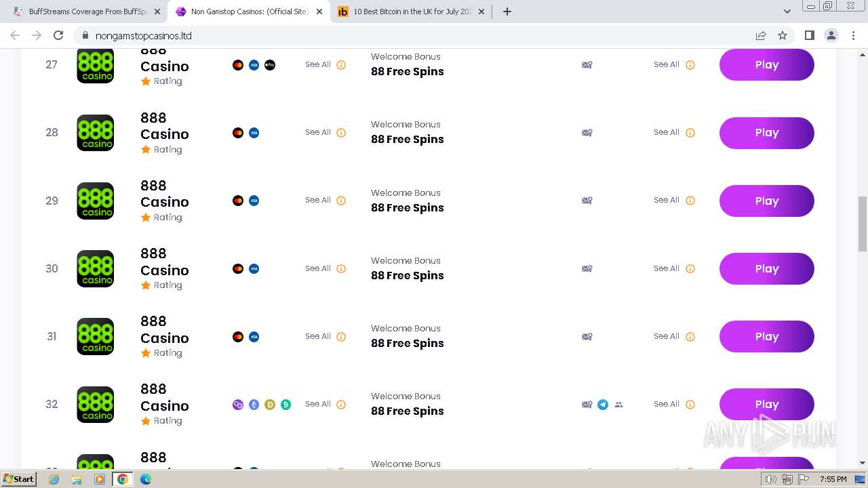This screenshot has height=488, width=868.
Task: Bookmark this page with the star icon
Action: (783, 35)
